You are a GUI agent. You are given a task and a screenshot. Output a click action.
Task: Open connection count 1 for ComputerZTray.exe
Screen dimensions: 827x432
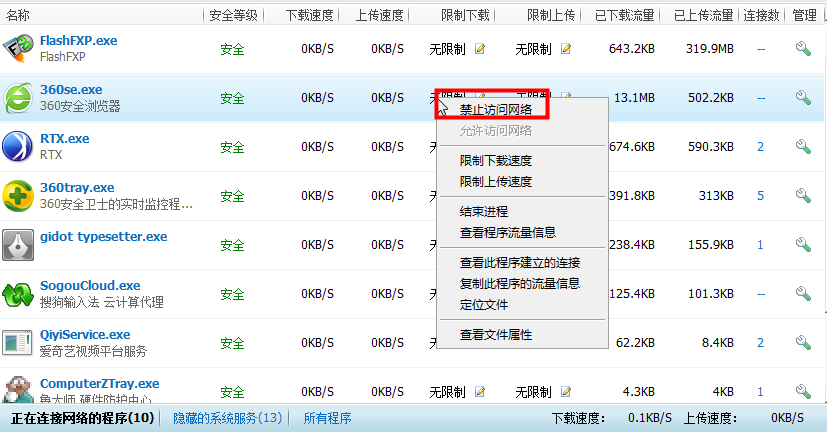761,392
